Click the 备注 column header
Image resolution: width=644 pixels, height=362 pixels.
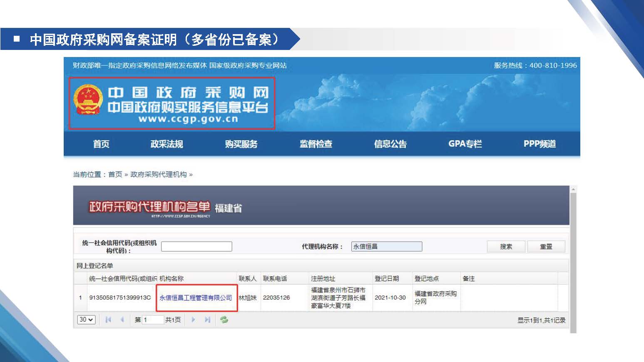(509, 278)
